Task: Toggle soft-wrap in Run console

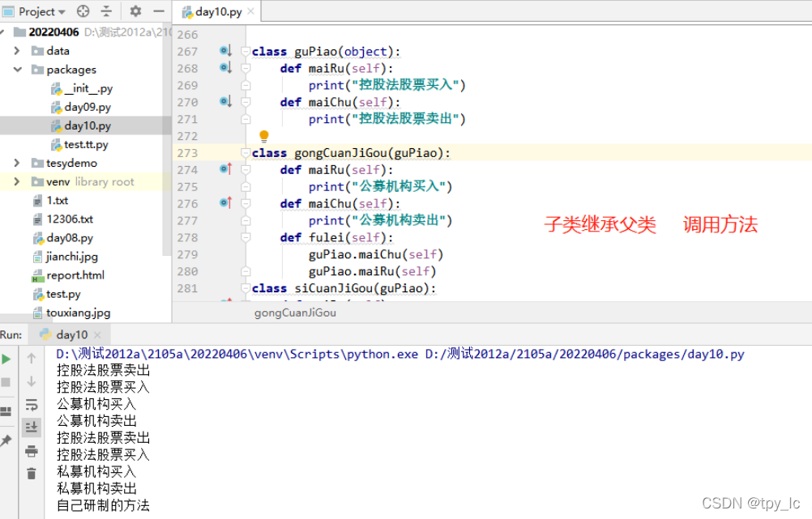Action: (x=31, y=405)
